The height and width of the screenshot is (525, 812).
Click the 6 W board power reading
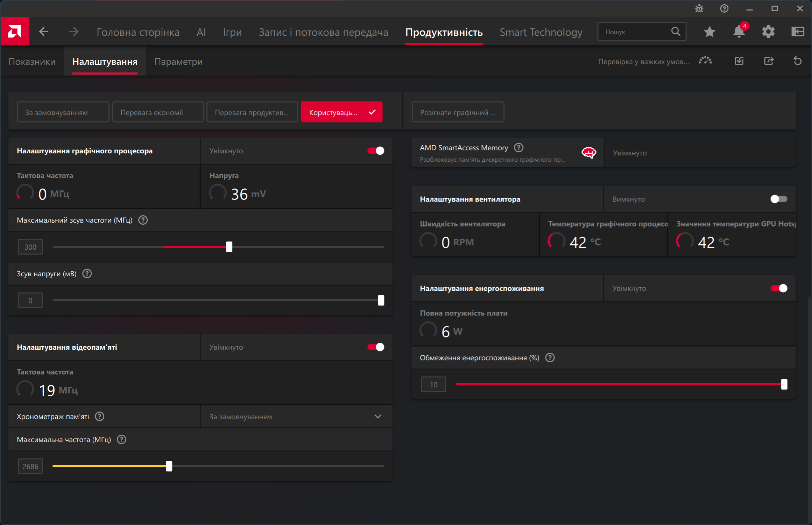(452, 331)
